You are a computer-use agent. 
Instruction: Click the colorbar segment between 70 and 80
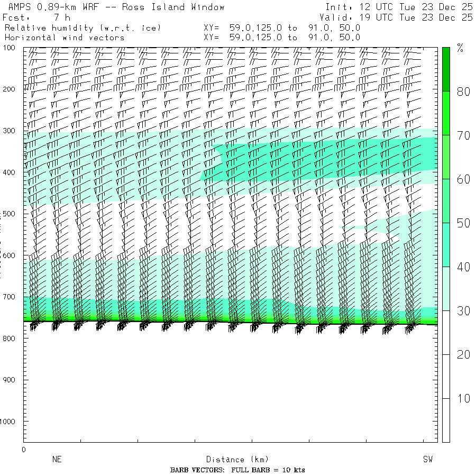coord(446,113)
